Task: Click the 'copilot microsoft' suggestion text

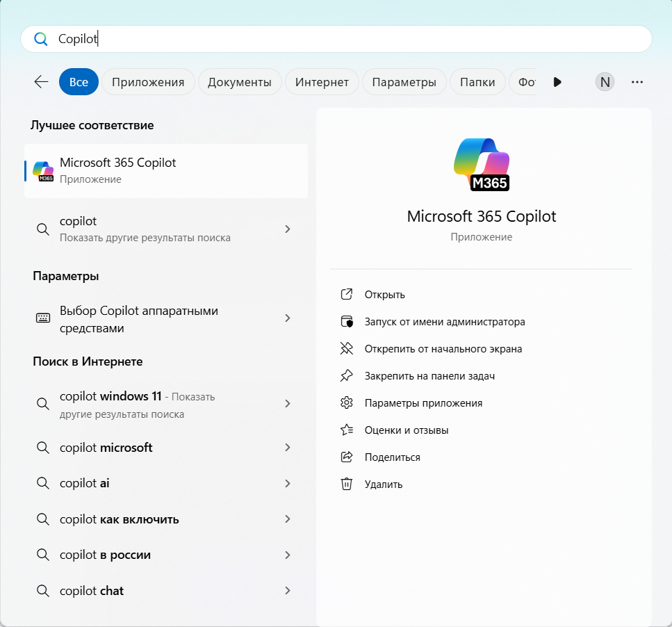Action: click(x=106, y=448)
